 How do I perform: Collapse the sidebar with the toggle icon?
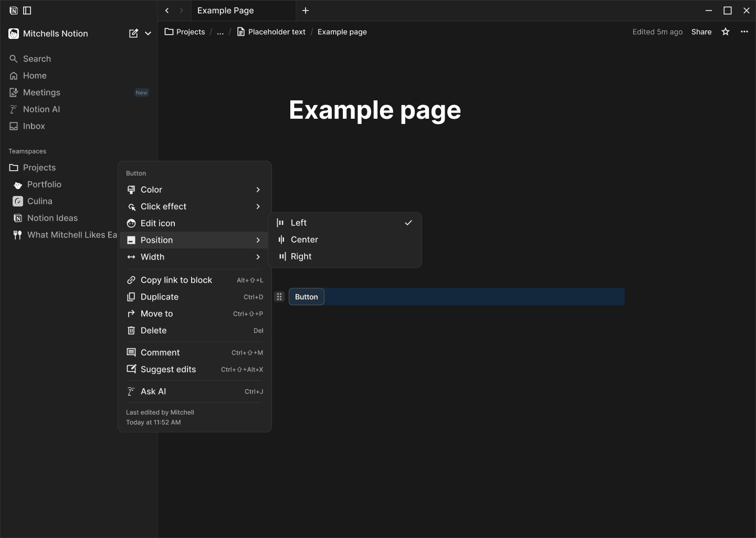(x=27, y=10)
